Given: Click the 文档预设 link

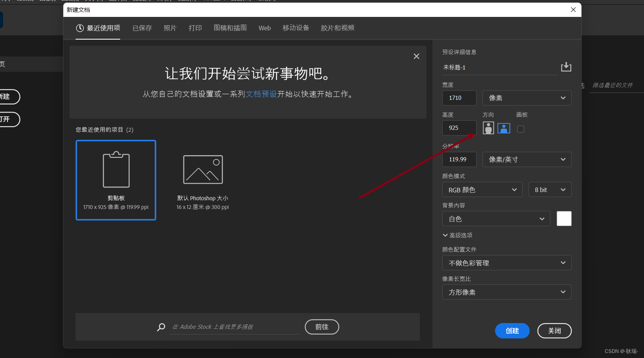Looking at the screenshot, I should (262, 94).
